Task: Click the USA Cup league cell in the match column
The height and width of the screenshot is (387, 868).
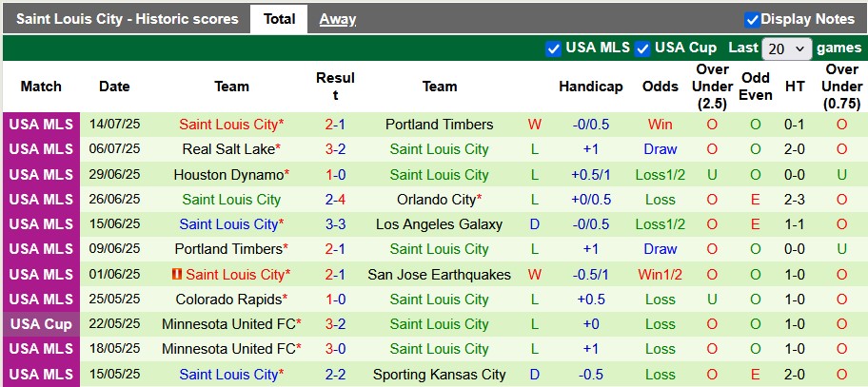Action: pyautogui.click(x=41, y=324)
